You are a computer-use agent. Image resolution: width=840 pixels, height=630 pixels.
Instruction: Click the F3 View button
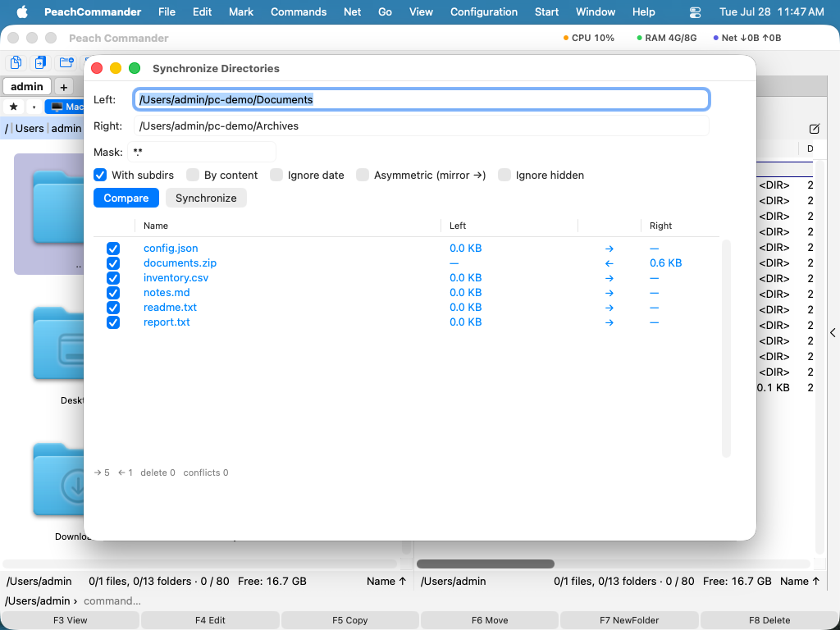(71, 620)
